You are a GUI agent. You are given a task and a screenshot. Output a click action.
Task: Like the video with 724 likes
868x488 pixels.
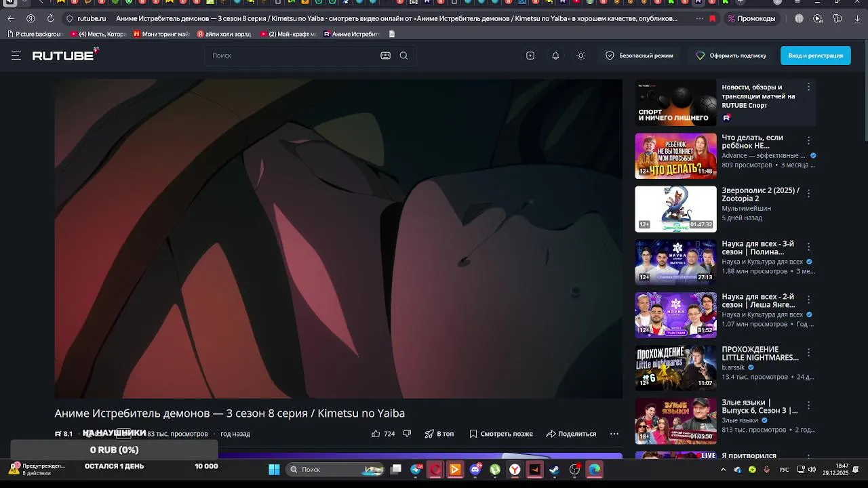(383, 434)
